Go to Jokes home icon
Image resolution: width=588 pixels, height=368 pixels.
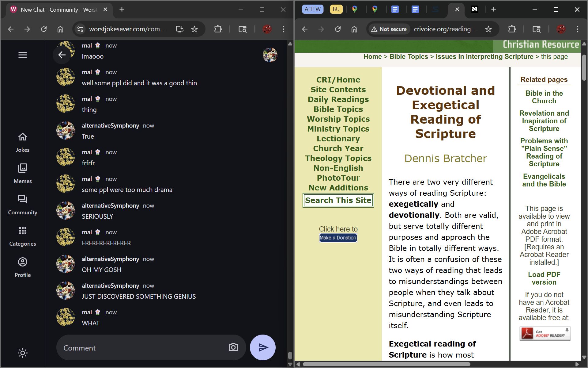pos(23,137)
